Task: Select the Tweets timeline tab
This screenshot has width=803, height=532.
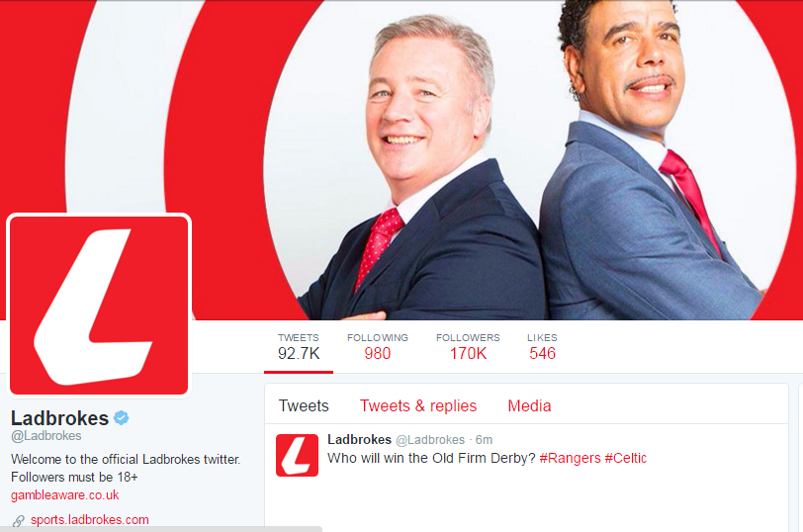Action: tap(304, 406)
